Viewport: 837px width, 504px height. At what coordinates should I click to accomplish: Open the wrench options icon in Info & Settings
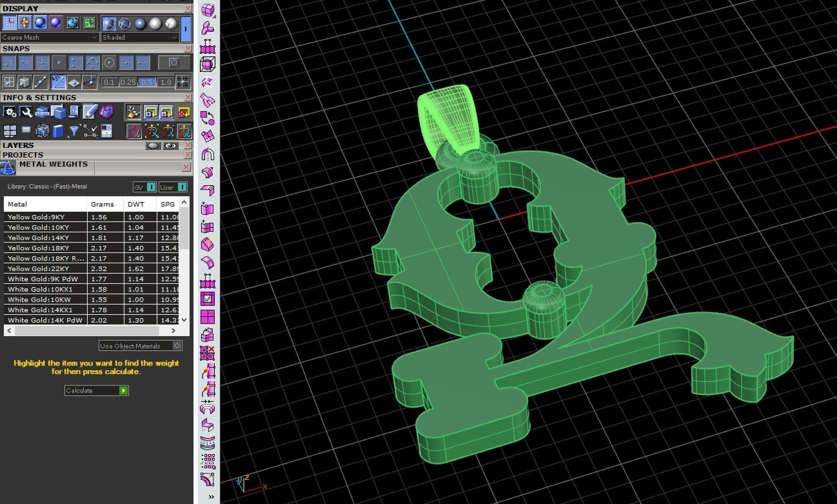[x=26, y=112]
